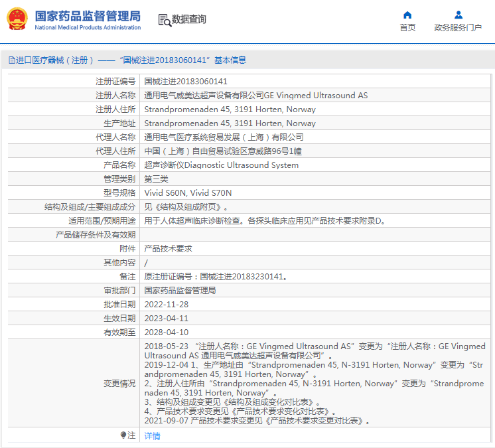495x448 pixels.
Task: Click the lightbulb icon next to 注
Action: [x=123, y=435]
